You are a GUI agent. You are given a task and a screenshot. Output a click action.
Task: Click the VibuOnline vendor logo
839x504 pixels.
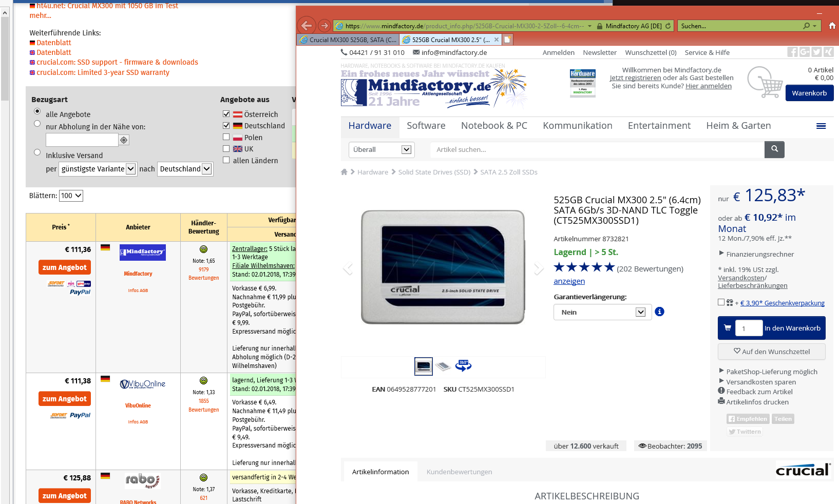pos(143,384)
